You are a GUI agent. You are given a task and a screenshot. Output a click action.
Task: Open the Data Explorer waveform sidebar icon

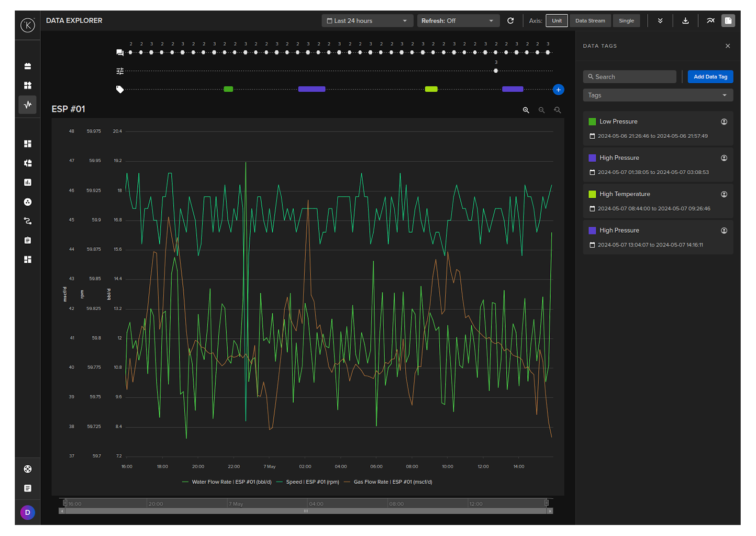28,104
